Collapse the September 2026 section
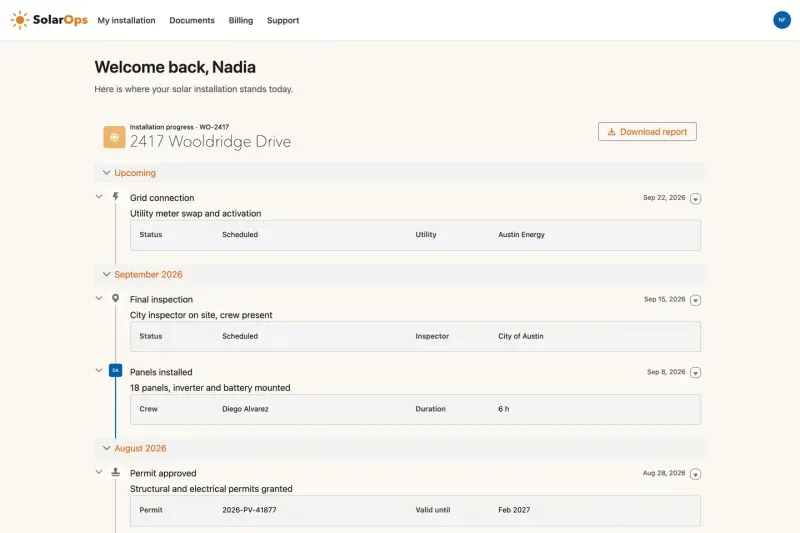The height and width of the screenshot is (533, 800). click(x=106, y=274)
